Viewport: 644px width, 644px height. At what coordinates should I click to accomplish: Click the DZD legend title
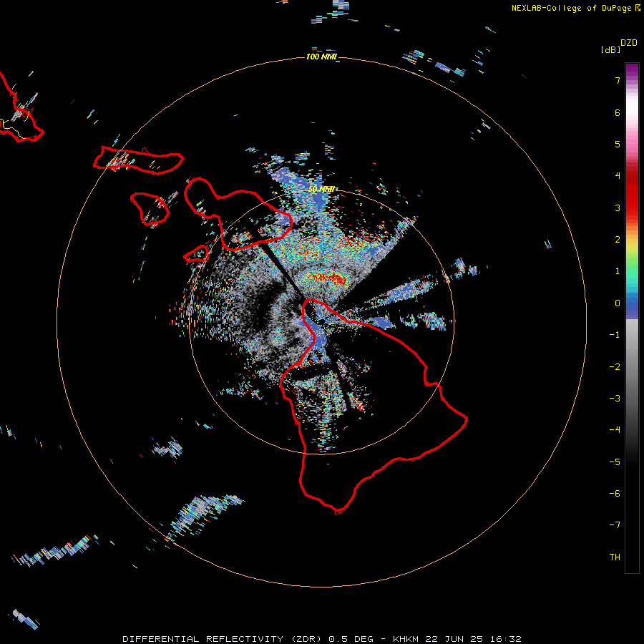629,43
